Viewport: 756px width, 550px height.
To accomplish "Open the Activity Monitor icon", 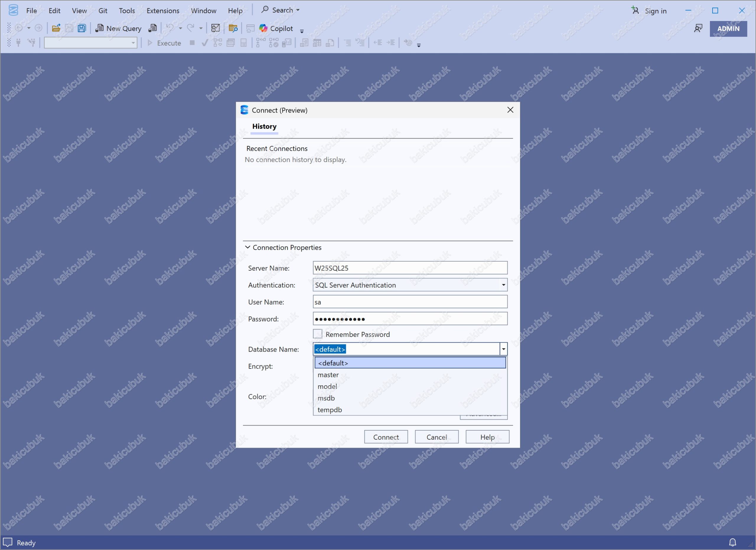I will tap(216, 28).
